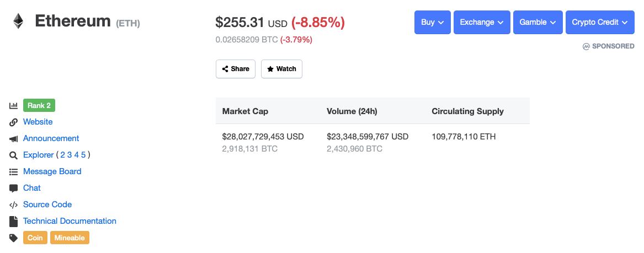This screenshot has height=253, width=644.
Task: Click the speech bubble icon beside Chat
Action: pyautogui.click(x=14, y=188)
